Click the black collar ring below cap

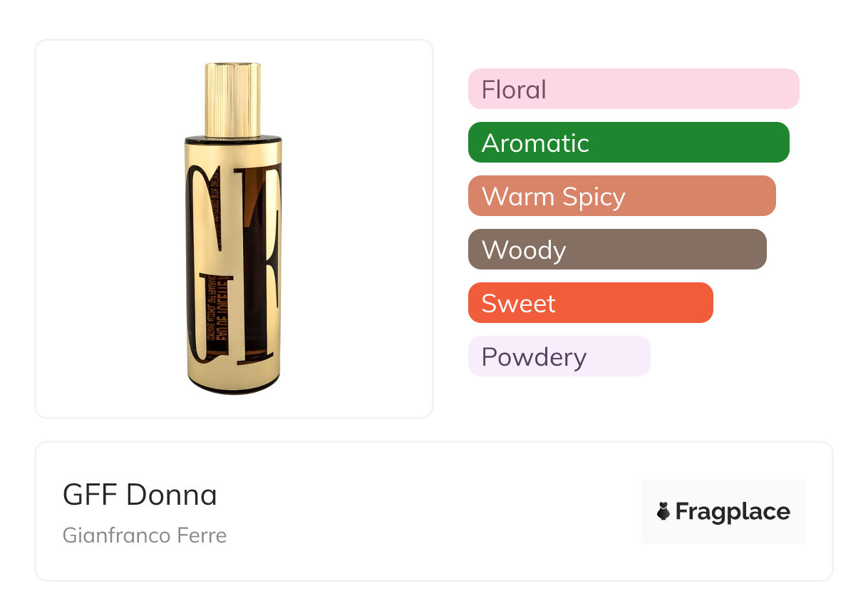233,138
